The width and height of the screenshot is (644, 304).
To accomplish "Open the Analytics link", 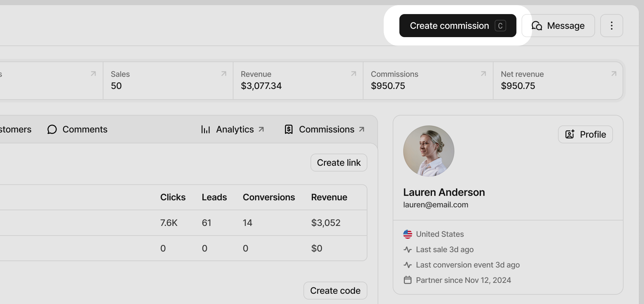I will tap(233, 129).
